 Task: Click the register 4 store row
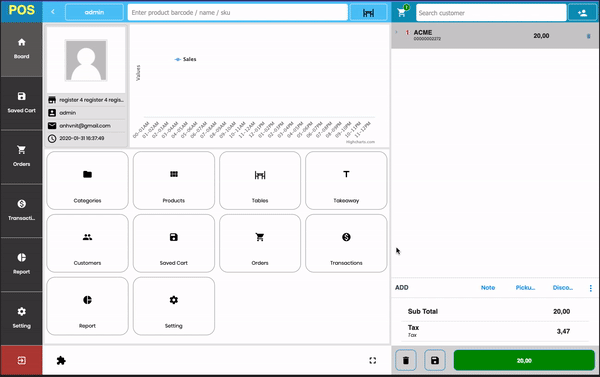coord(86,100)
